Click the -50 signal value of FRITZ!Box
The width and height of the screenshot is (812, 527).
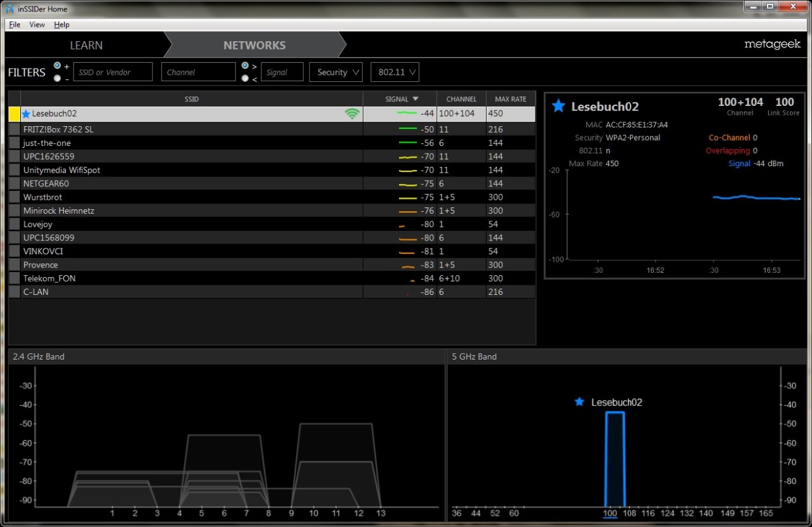coord(427,129)
